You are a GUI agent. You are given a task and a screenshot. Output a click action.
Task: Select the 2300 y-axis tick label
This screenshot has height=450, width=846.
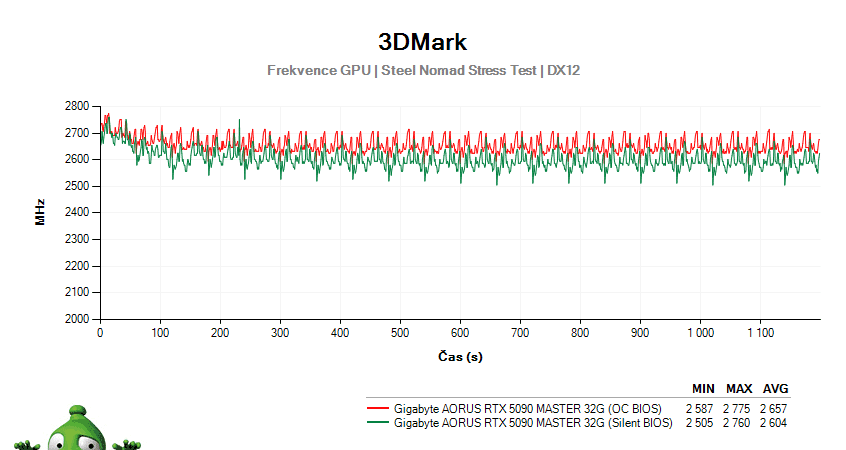(77, 239)
